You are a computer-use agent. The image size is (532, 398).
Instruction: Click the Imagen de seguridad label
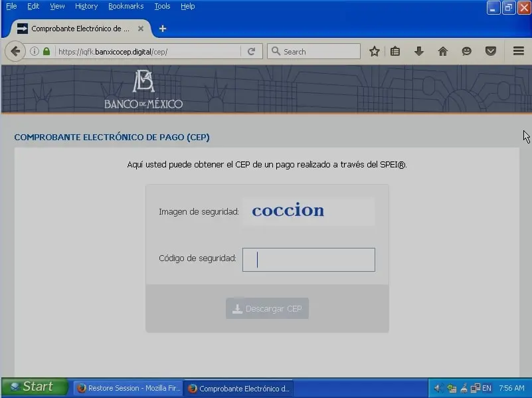(199, 212)
